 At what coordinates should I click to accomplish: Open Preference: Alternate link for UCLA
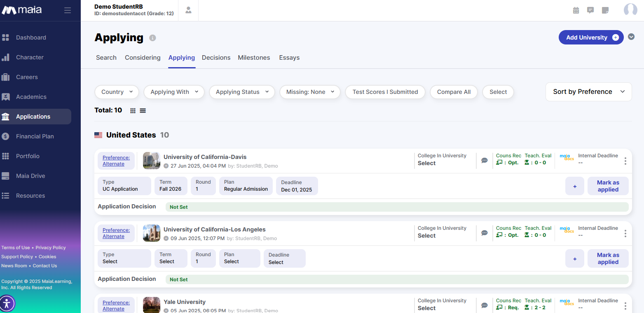[116, 233]
